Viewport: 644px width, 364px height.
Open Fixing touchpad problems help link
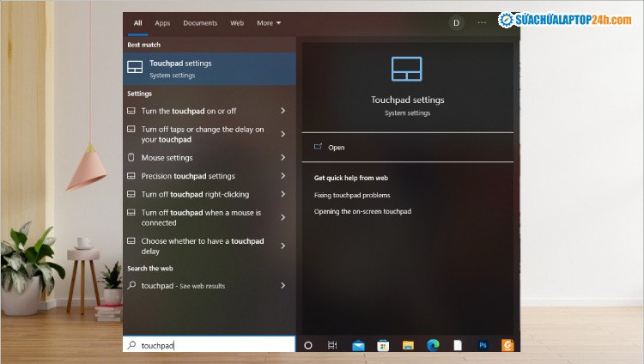click(352, 195)
